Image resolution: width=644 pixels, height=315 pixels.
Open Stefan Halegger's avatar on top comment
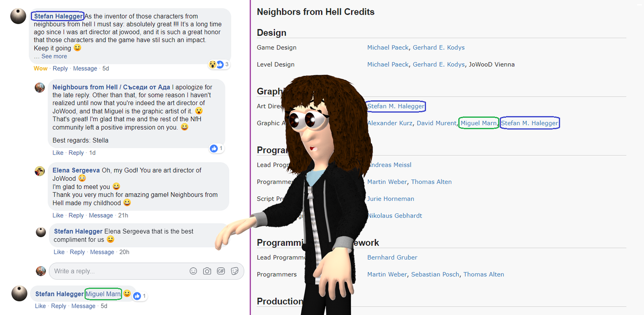[18, 16]
